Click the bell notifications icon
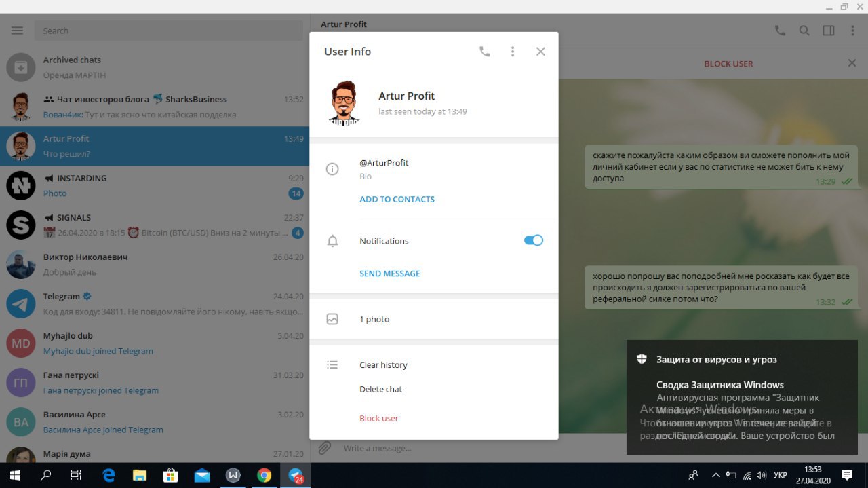 [x=332, y=241]
